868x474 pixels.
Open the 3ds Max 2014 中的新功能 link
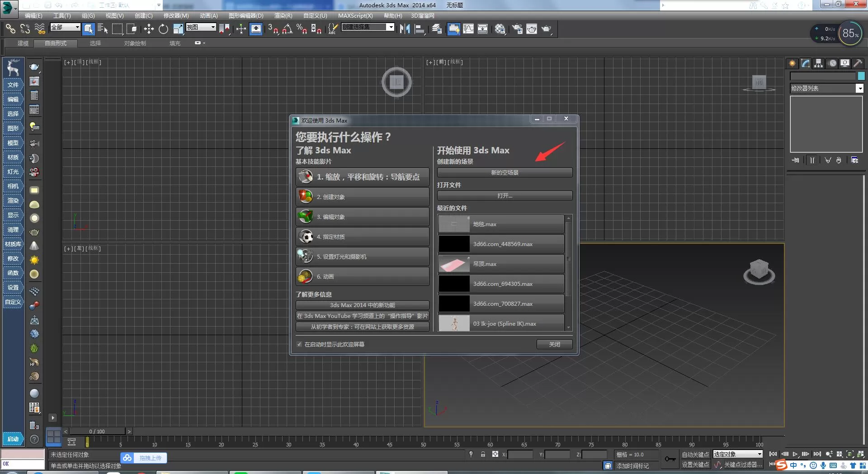tap(363, 305)
